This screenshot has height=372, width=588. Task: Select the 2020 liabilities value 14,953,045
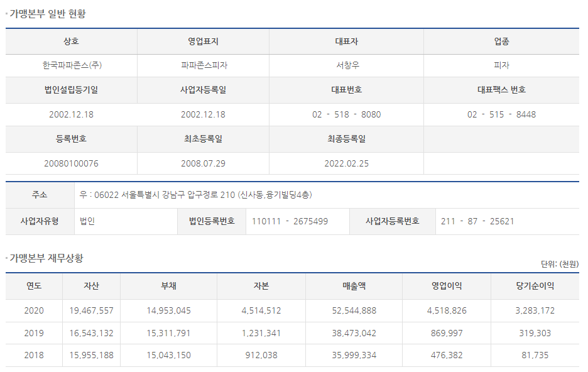click(169, 310)
